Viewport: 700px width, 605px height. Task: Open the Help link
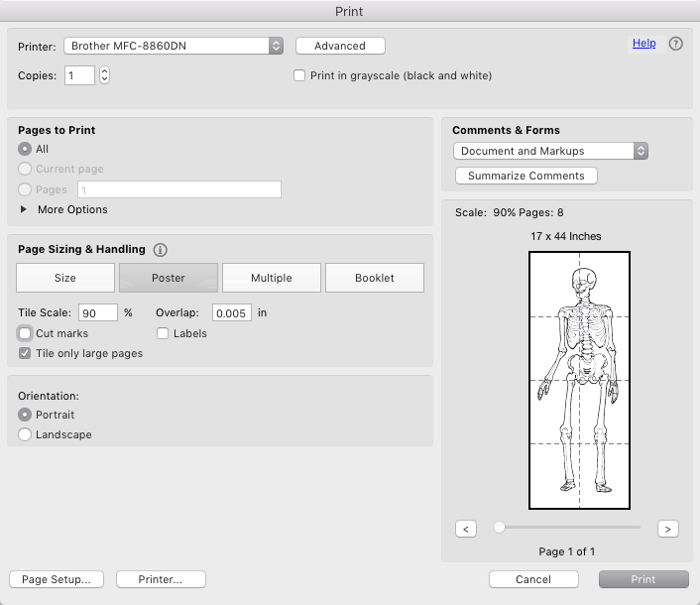pos(643,44)
